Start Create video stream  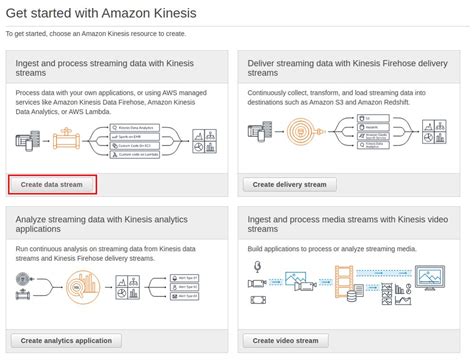pyautogui.click(x=285, y=341)
